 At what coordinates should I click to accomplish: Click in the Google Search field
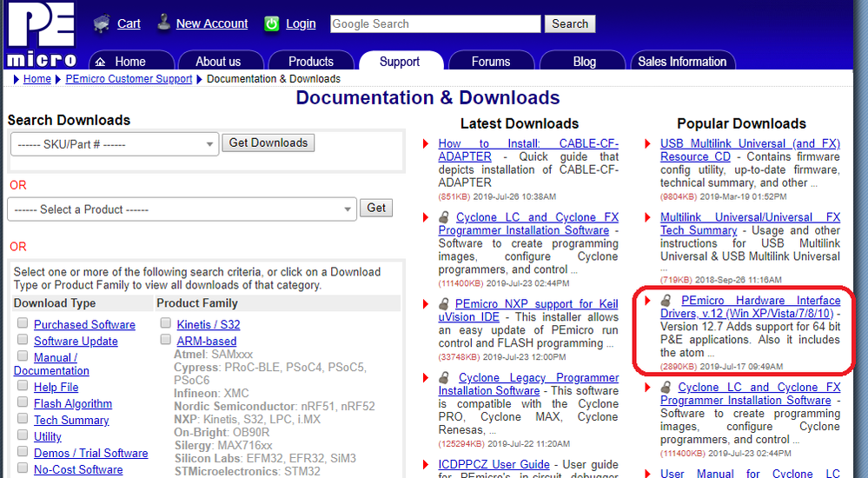(x=435, y=23)
